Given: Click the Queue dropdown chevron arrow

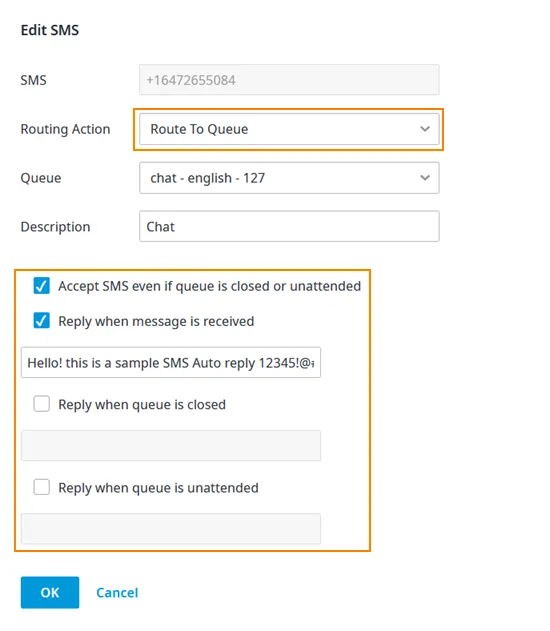Looking at the screenshot, I should 425,178.
